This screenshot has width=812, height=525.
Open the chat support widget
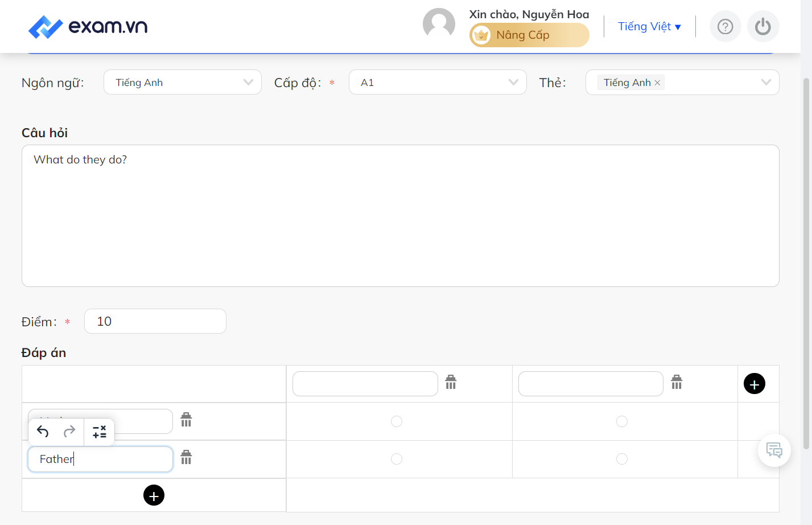point(774,450)
